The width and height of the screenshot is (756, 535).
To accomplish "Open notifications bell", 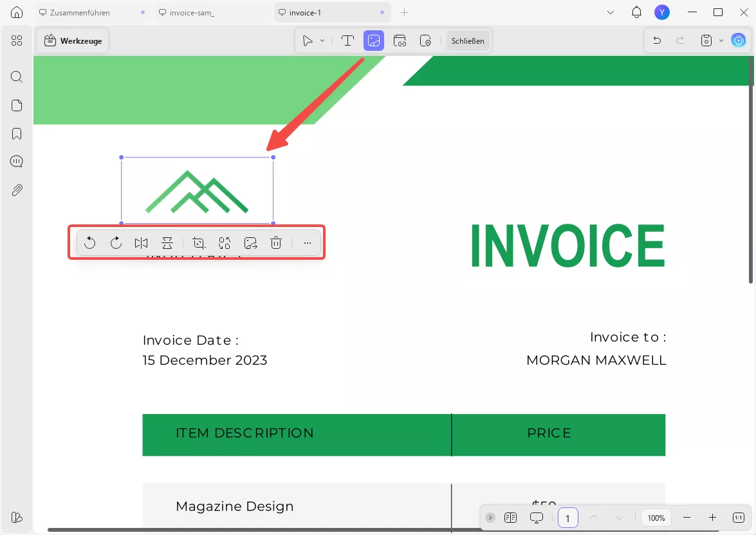I will (x=636, y=12).
